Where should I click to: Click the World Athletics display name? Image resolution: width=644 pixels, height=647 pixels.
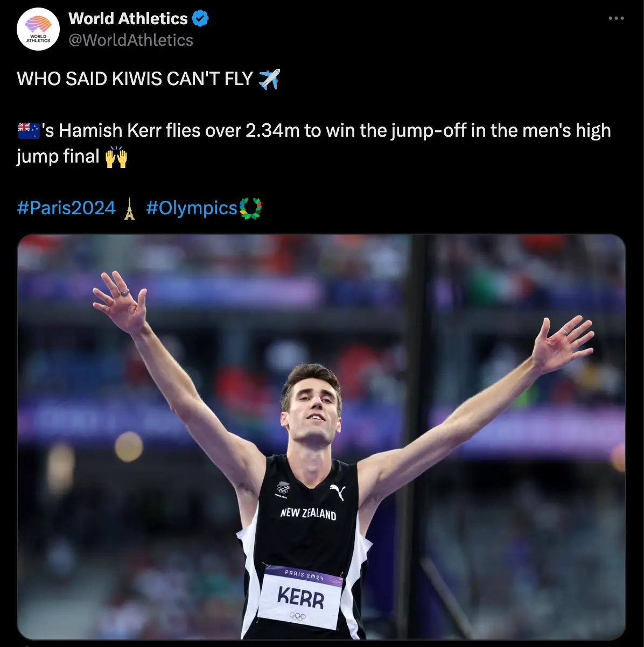(x=128, y=19)
